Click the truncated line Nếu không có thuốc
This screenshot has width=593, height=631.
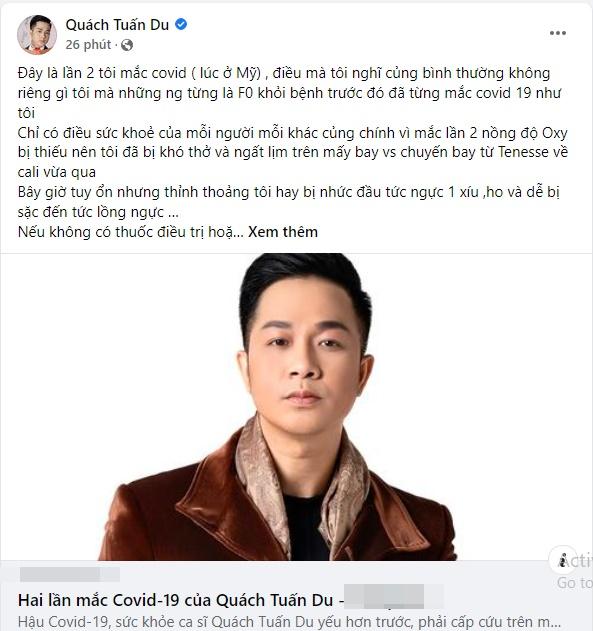point(131,232)
